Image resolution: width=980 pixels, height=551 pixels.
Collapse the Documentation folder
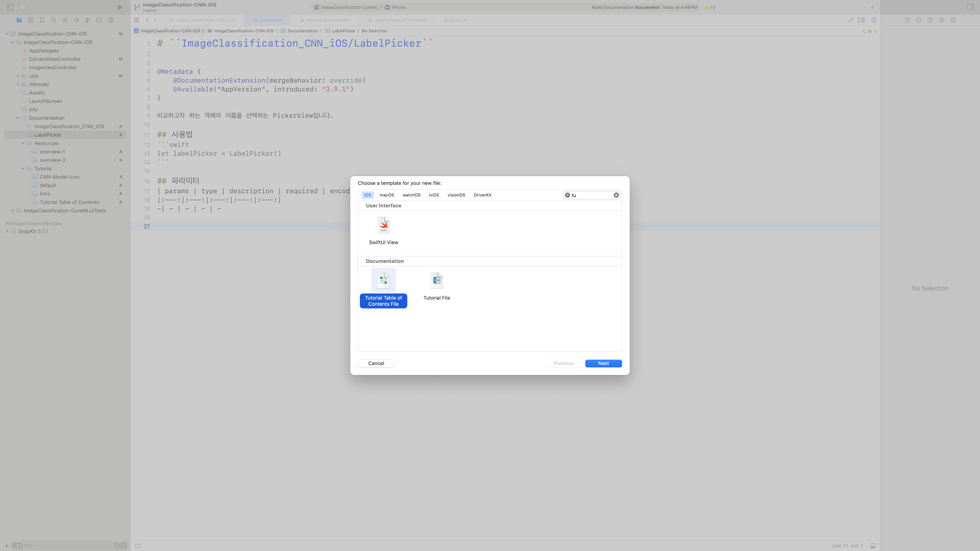pyautogui.click(x=17, y=118)
